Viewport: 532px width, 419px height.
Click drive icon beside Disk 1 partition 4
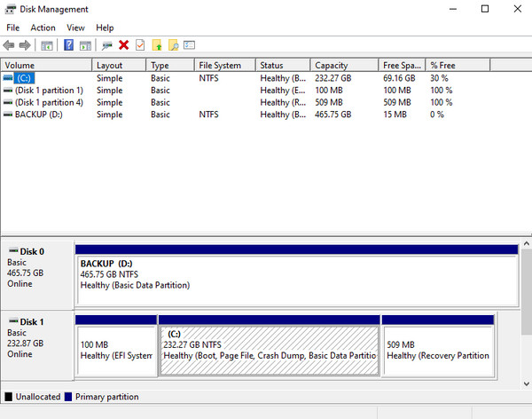(x=8, y=102)
